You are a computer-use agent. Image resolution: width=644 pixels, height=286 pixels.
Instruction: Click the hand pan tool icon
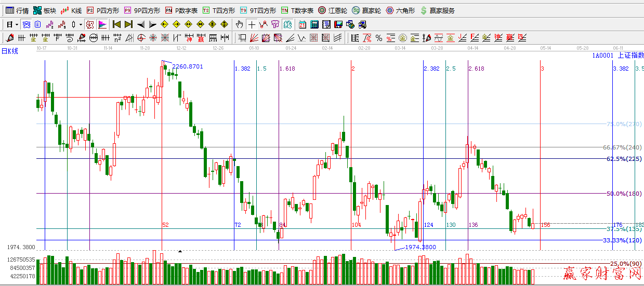coord(239,24)
